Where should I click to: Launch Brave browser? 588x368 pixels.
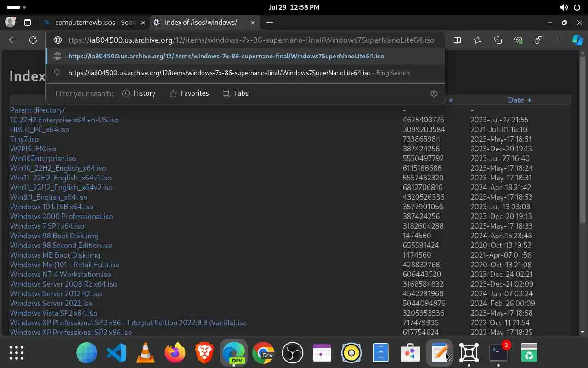[x=204, y=353]
